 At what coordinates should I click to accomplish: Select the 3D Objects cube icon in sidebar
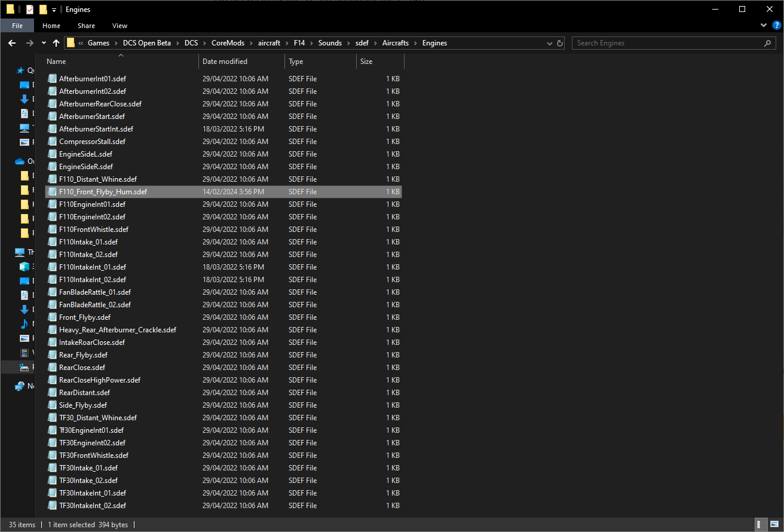tap(24, 267)
